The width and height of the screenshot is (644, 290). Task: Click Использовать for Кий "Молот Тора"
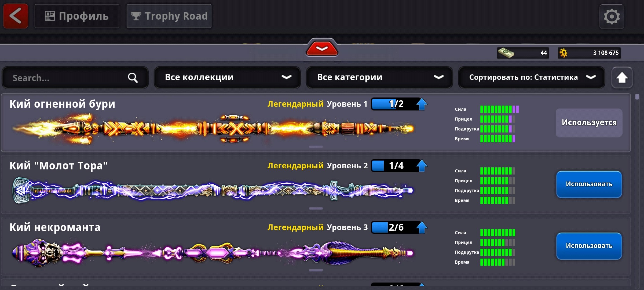click(x=589, y=184)
